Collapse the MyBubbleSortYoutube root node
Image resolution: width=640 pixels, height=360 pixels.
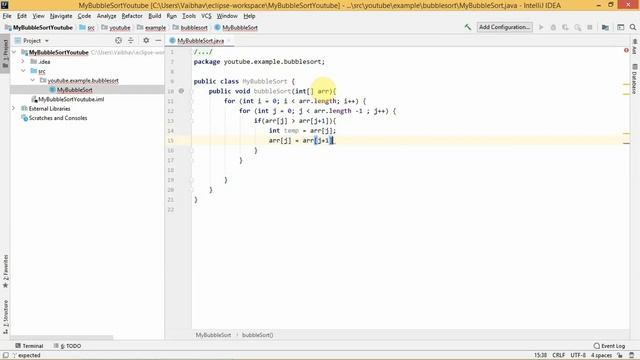(x=14, y=52)
